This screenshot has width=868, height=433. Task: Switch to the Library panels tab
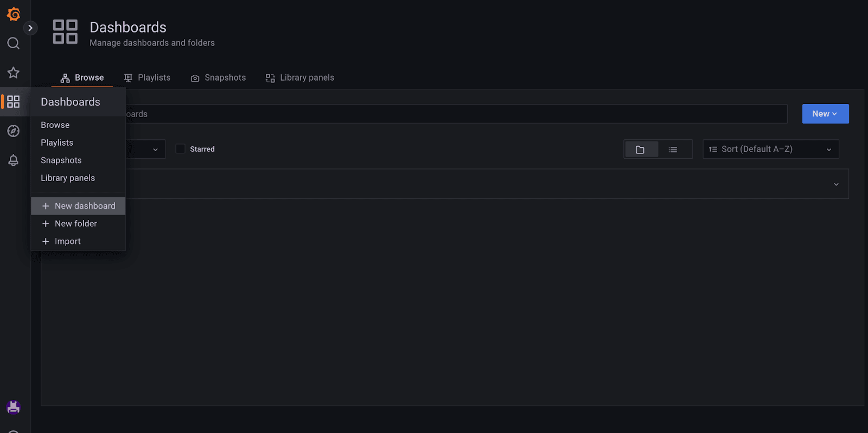click(x=299, y=77)
